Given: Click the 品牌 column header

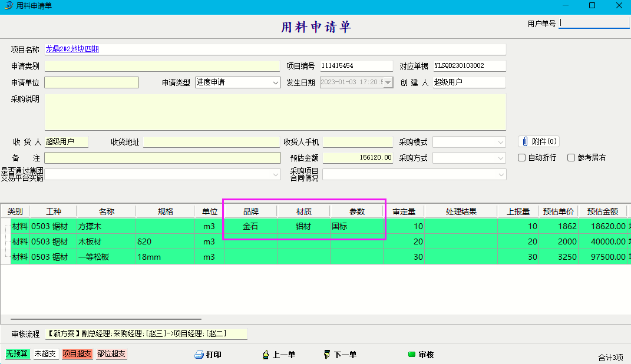Looking at the screenshot, I should coord(250,211).
